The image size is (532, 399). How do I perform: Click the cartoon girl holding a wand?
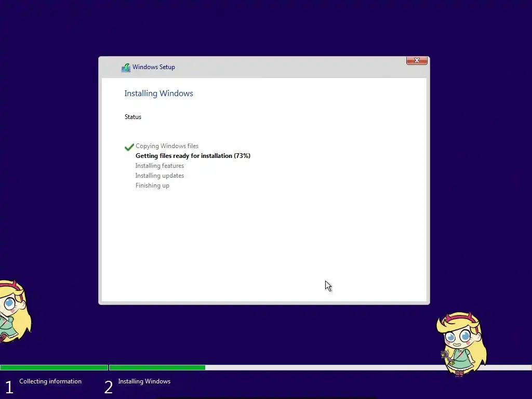tap(462, 344)
